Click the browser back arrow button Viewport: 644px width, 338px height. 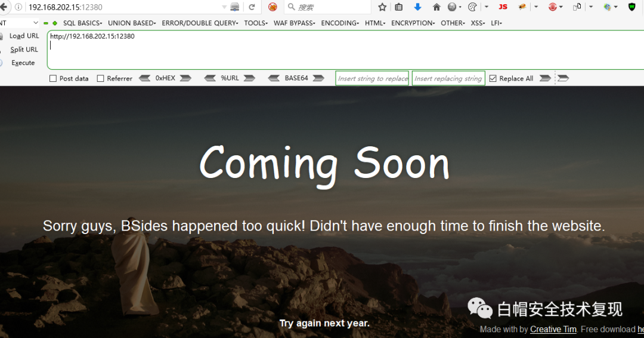tap(4, 7)
